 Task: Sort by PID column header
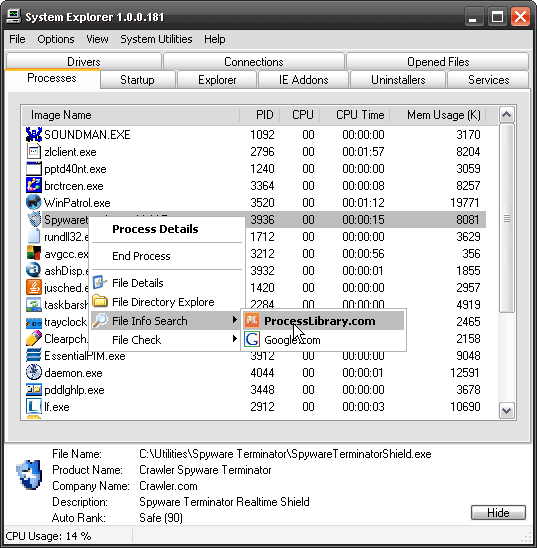260,115
